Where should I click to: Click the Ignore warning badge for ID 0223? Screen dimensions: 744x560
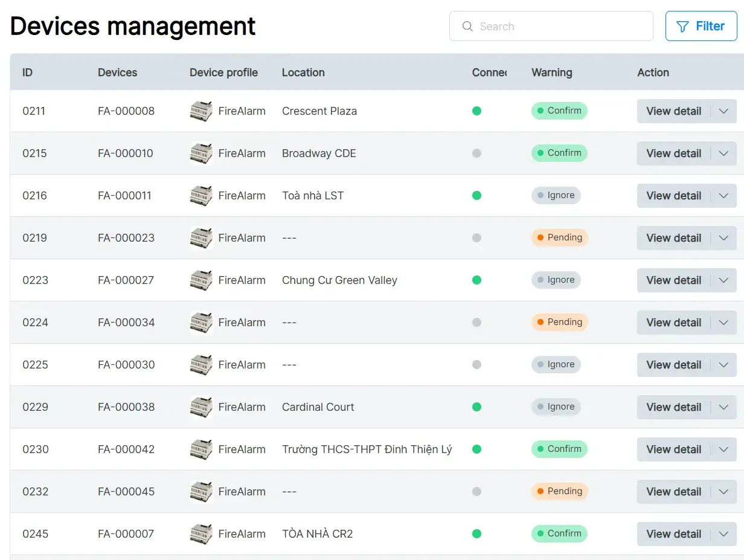coord(556,280)
